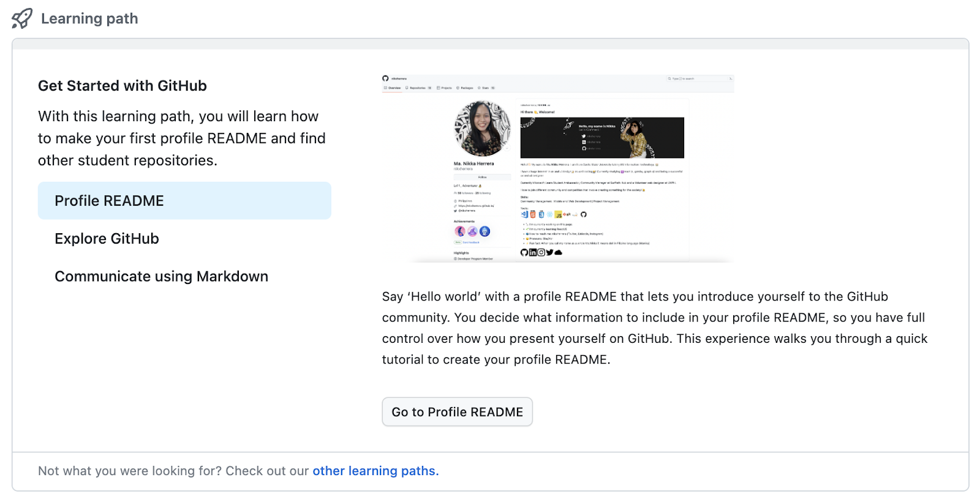Follow the other learning paths link
This screenshot has width=980, height=502.
click(x=375, y=471)
